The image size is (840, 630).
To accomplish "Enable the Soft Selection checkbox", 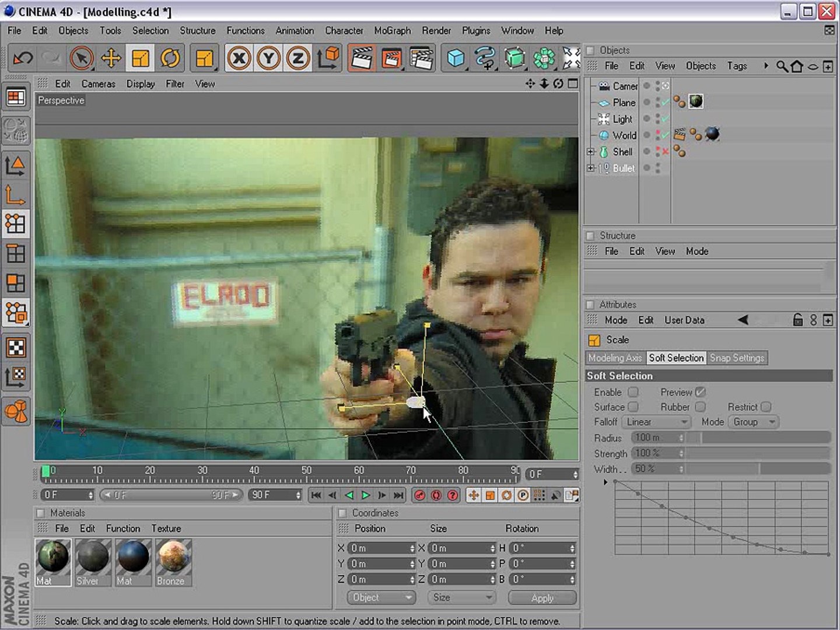I will [633, 392].
